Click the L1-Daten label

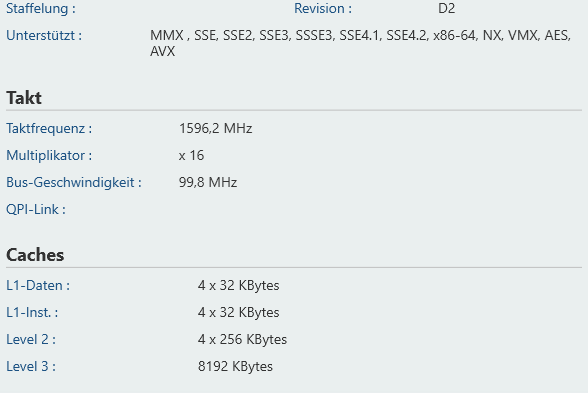pos(38,286)
